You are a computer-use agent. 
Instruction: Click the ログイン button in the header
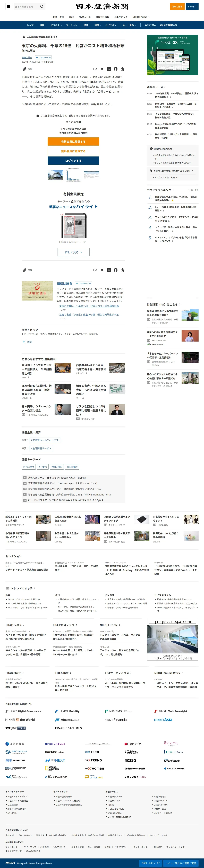192,6
